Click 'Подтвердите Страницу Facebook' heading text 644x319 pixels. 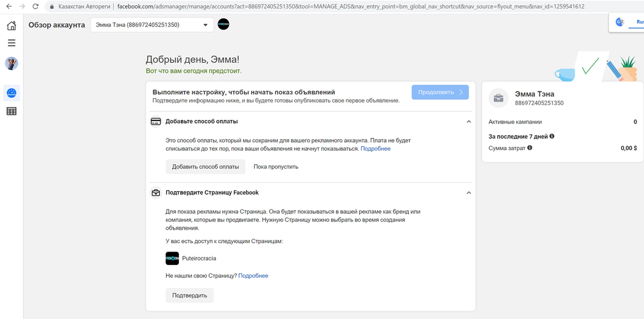(x=212, y=192)
